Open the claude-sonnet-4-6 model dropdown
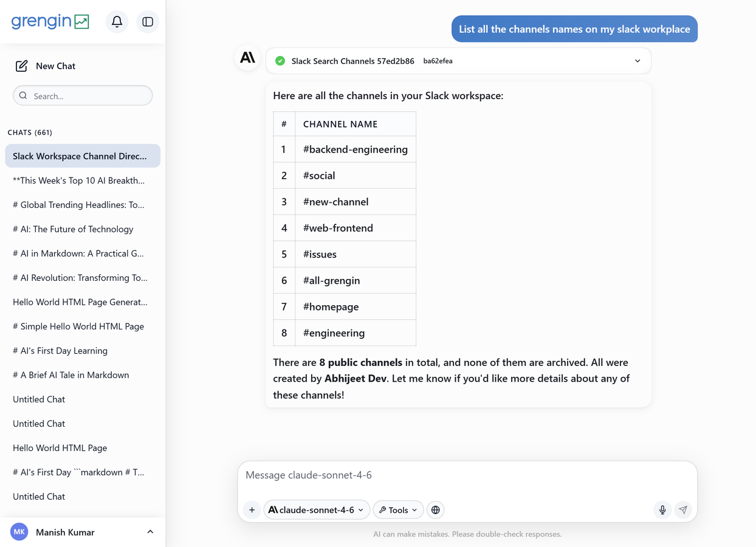The height and width of the screenshot is (547, 756). (316, 510)
